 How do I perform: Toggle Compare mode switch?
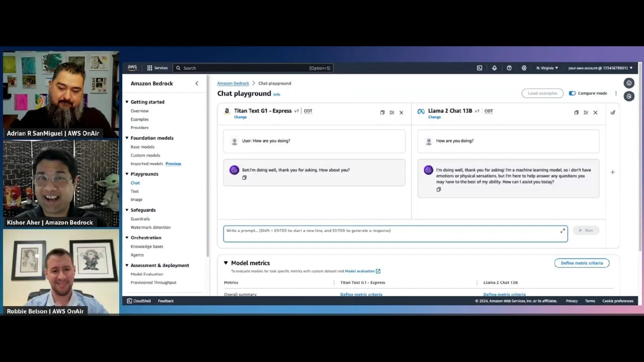572,93
